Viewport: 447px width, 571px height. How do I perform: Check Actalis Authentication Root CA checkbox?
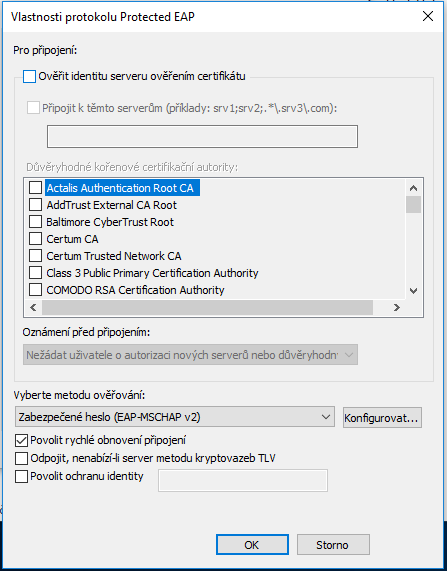[x=35, y=188]
